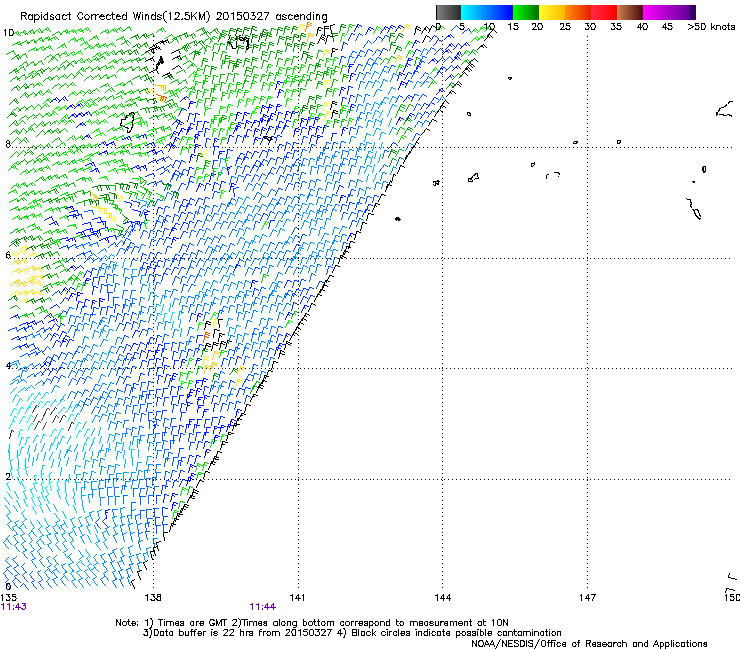Click the title 'Rapidscat Corrected Winds(12.5KM)'
The width and height of the screenshot is (740, 650).
pos(115,16)
